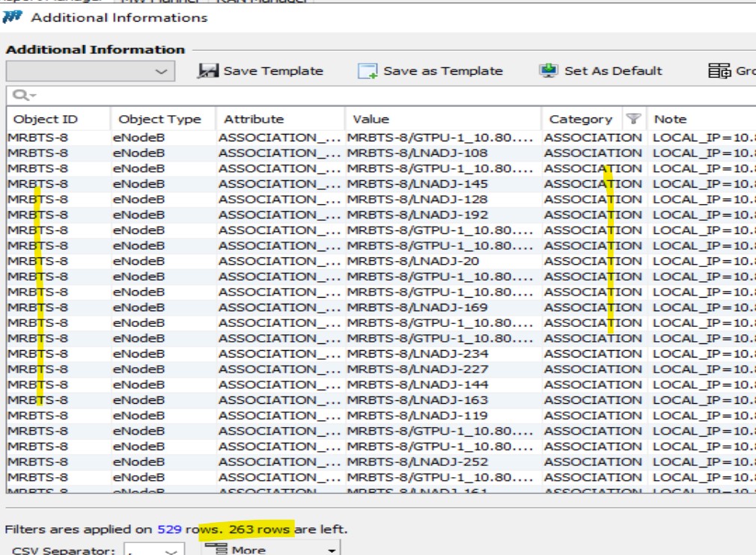Screen dimensions: 756x555
Task: Click the Set As Default monitor icon
Action: coord(549,71)
